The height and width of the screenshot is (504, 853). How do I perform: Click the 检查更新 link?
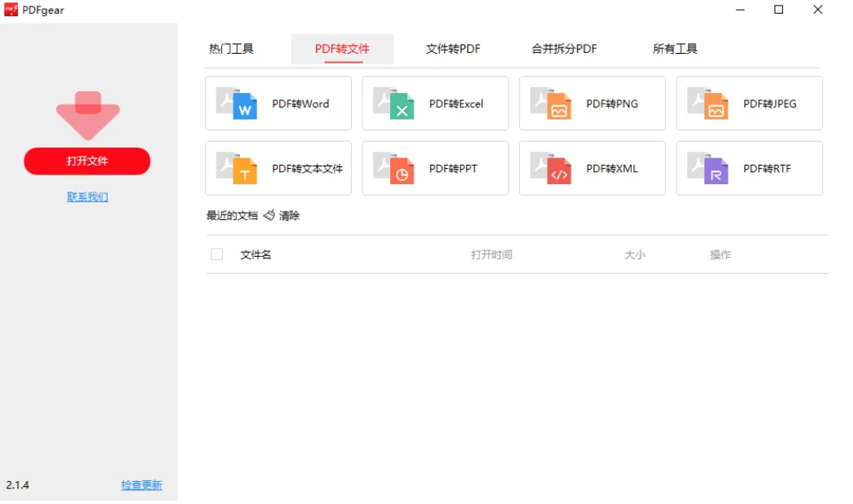(x=141, y=485)
